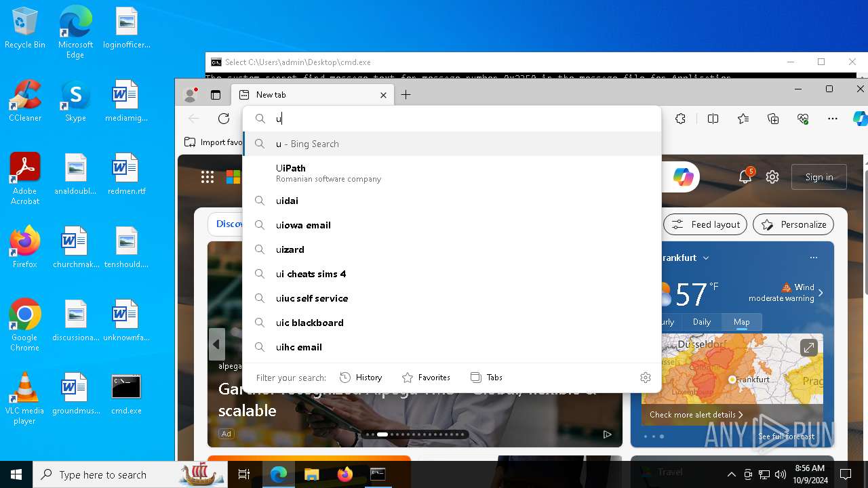Image resolution: width=868 pixels, height=488 pixels.
Task: Expand Wind moderate warning arrow
Action: pyautogui.click(x=821, y=293)
